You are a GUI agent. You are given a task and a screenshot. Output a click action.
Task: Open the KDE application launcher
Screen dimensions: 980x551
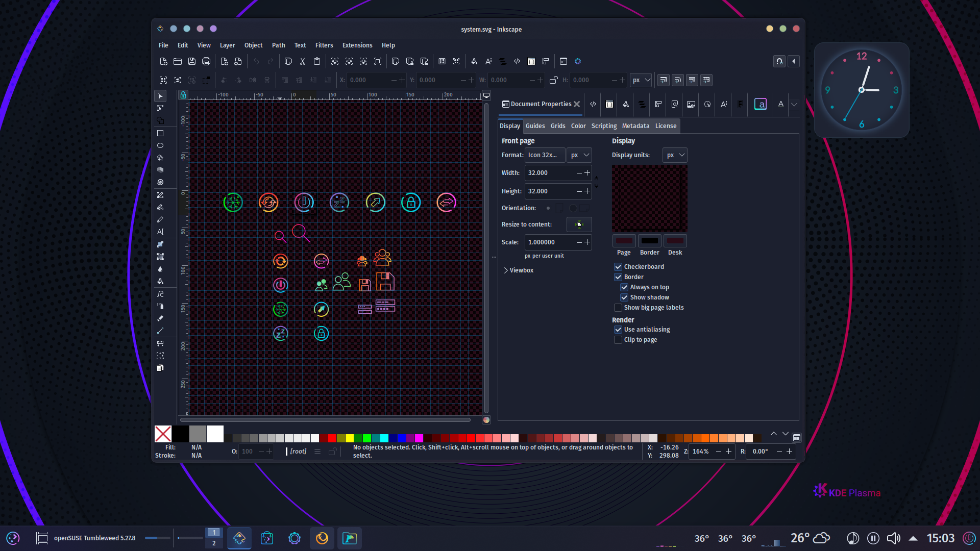pyautogui.click(x=13, y=538)
